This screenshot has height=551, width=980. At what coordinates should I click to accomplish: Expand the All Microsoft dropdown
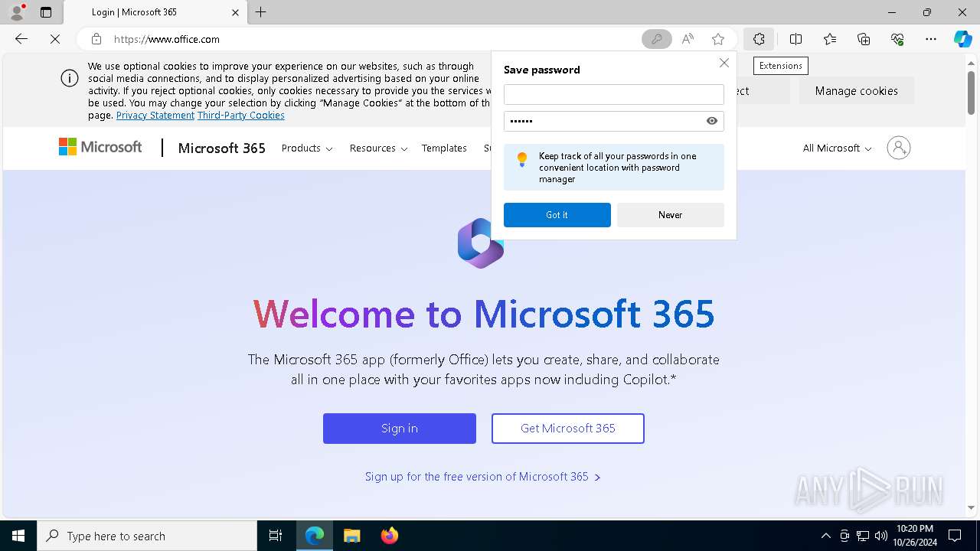click(837, 148)
